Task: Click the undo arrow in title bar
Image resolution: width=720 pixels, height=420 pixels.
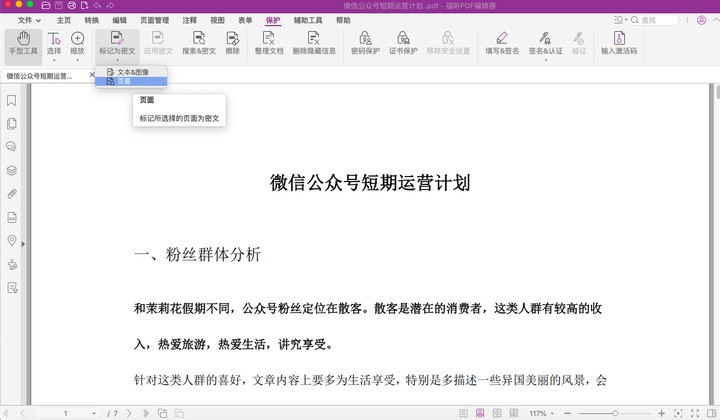Action: coord(97,6)
